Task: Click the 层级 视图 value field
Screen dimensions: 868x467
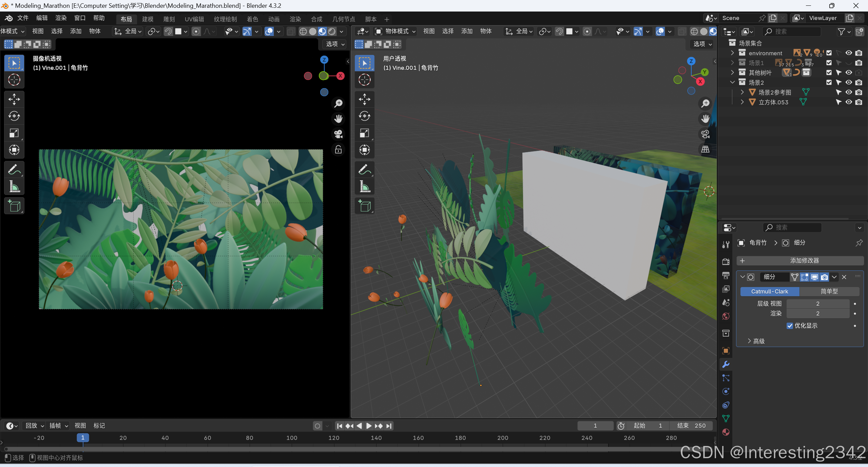Action: coord(817,304)
